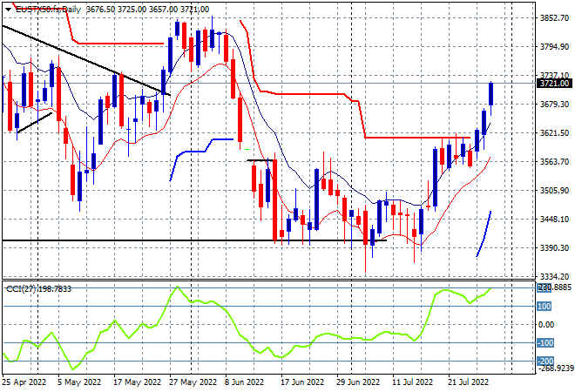Select the blue trailing line in late July
Screen dimensions: 575x392
[x=484, y=234]
